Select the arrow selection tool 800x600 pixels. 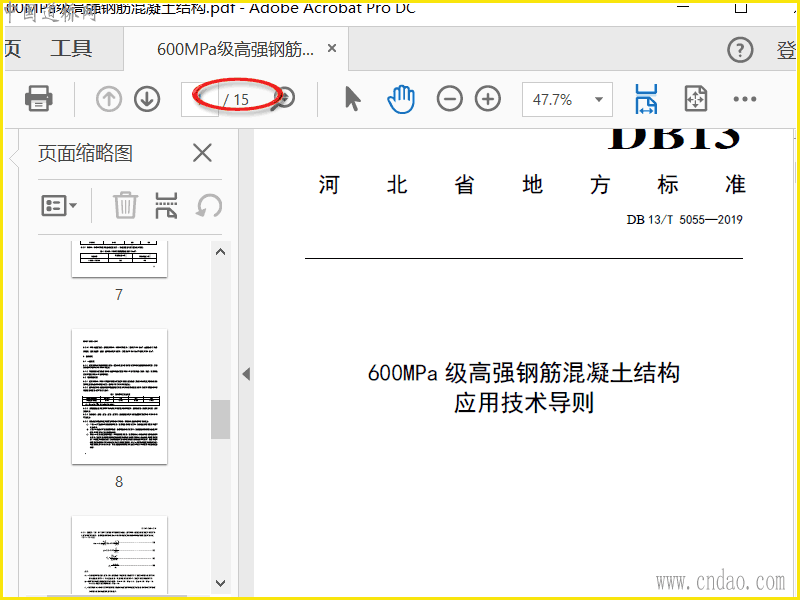coord(353,99)
